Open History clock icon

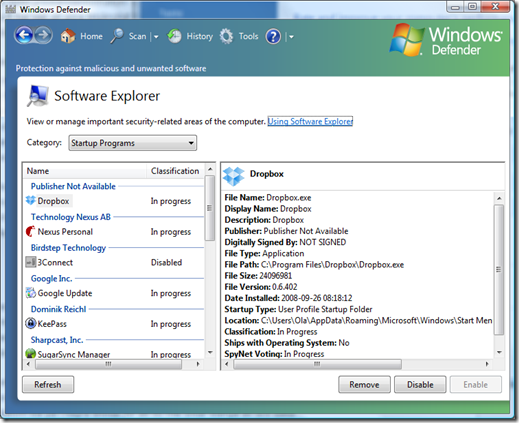(174, 36)
